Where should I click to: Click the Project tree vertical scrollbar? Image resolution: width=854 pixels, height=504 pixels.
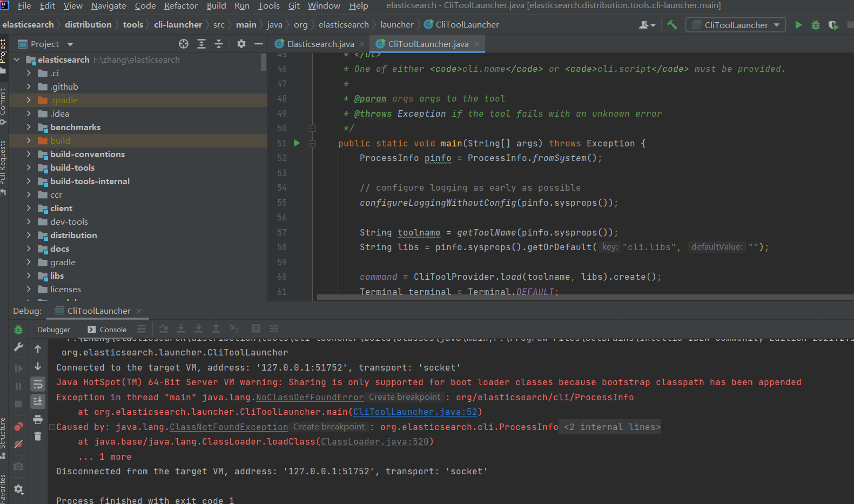click(264, 62)
